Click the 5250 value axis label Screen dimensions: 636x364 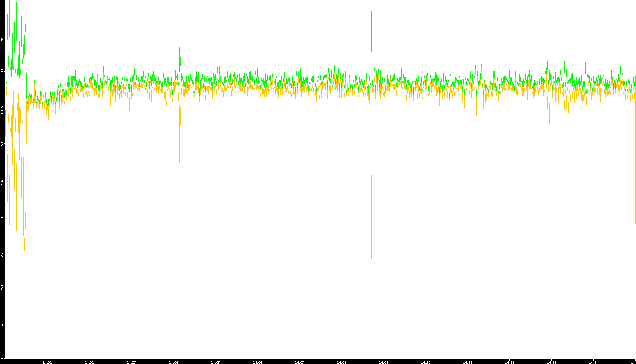2,145
